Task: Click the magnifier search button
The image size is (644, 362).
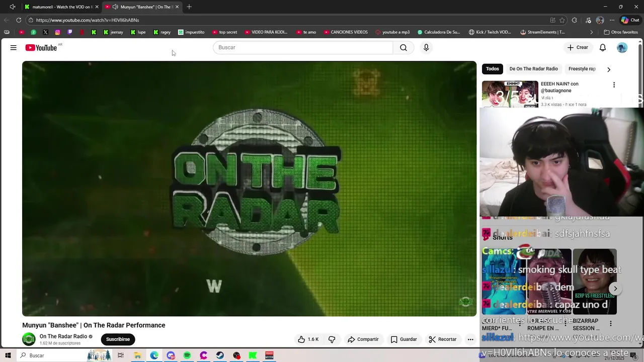Action: point(404,47)
